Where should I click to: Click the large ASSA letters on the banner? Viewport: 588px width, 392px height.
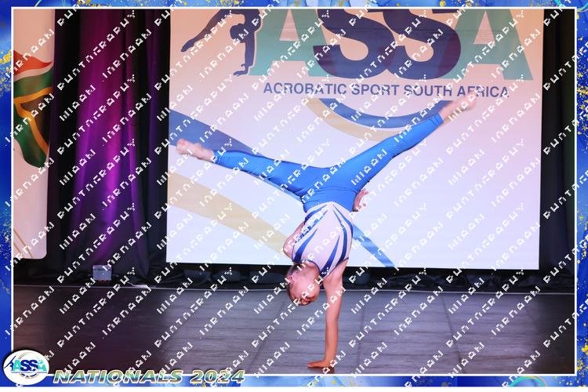tap(391, 44)
